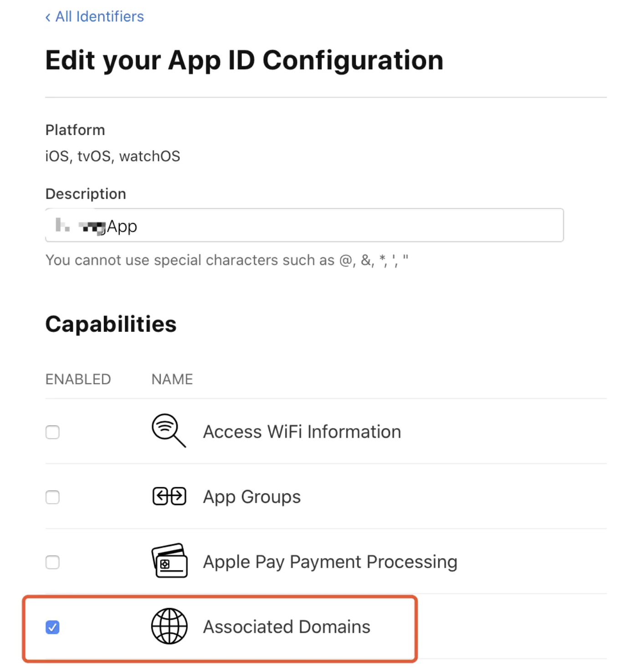Uncheck the Associated Domains capability

point(52,627)
